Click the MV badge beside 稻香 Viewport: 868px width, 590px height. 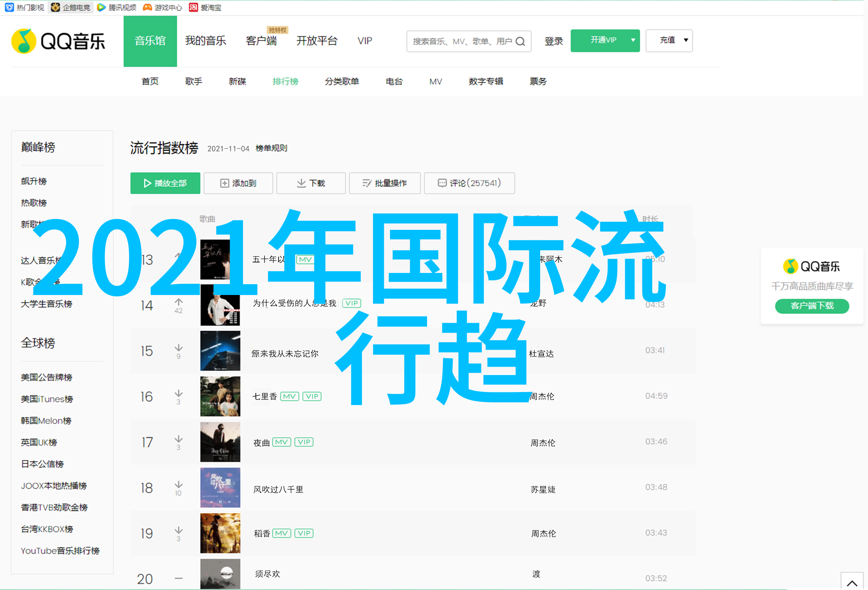pos(282,533)
